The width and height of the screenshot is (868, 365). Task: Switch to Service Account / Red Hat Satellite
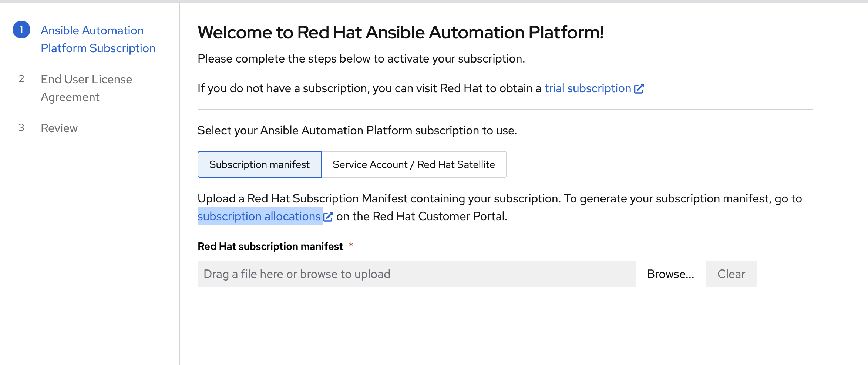[414, 164]
